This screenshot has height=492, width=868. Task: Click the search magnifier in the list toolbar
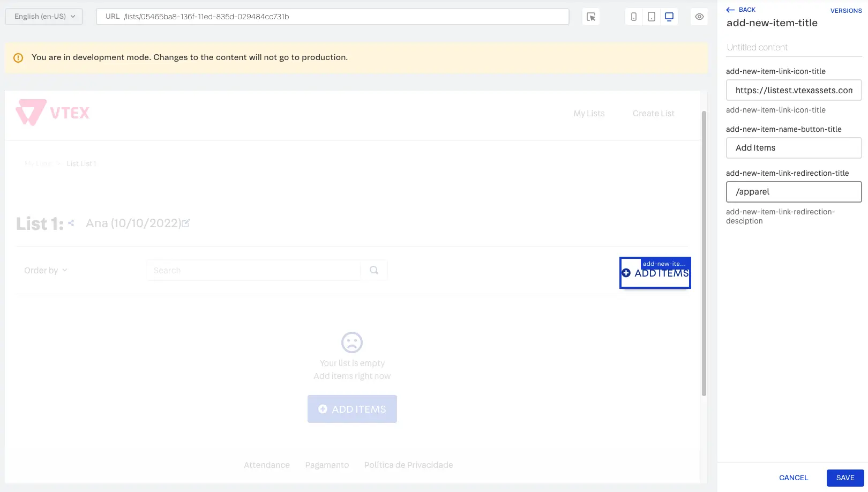(373, 270)
